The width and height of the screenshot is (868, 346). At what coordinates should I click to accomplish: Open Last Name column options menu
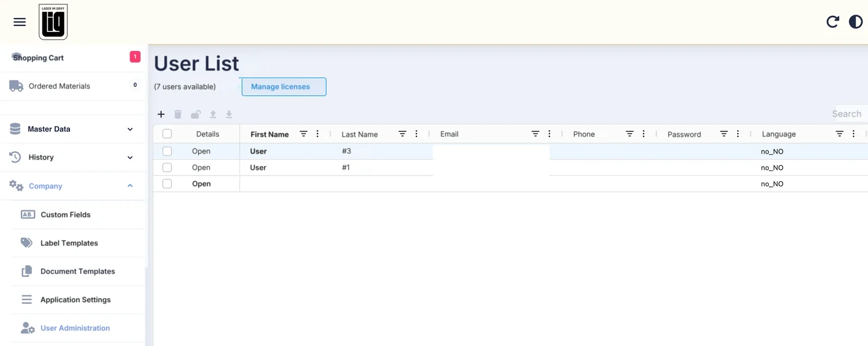point(416,134)
